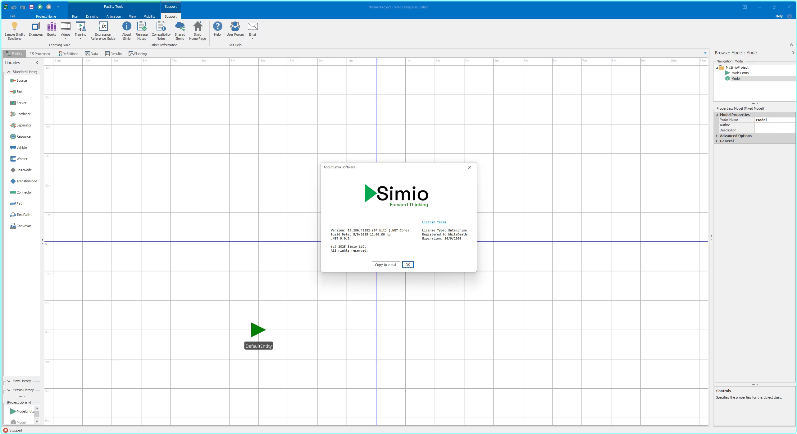Select the Combiner object in Standard Library
This screenshot has height=434, width=797.
(x=20, y=114)
